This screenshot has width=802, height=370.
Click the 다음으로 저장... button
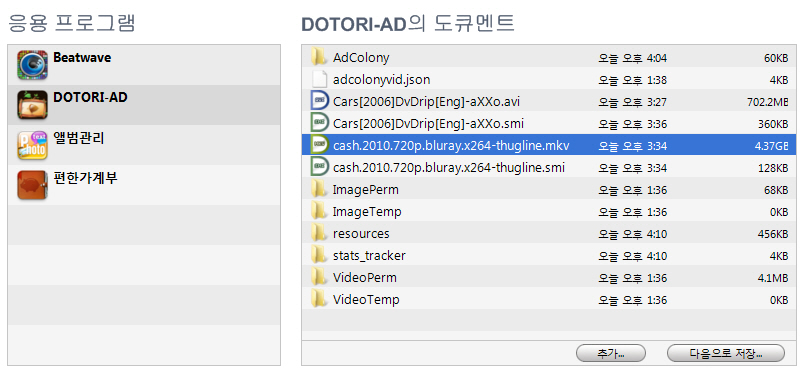[x=726, y=353]
